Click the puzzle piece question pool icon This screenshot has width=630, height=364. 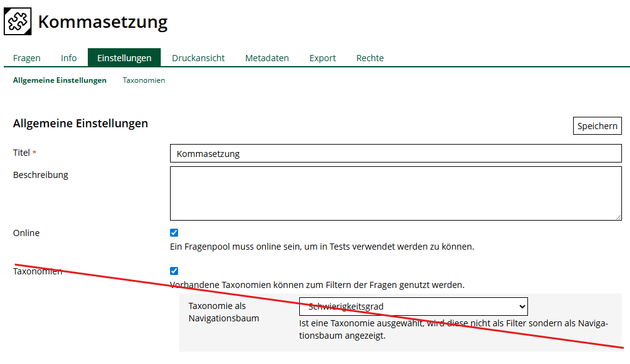(x=17, y=22)
